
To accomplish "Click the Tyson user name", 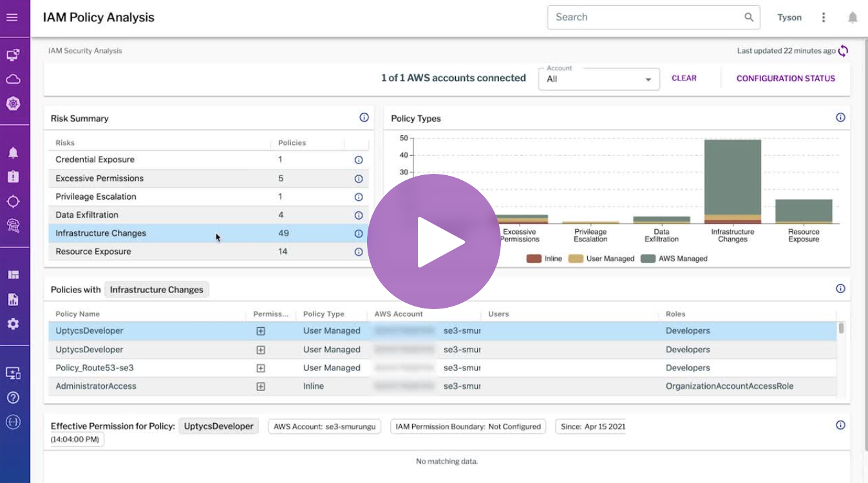I will [x=789, y=17].
